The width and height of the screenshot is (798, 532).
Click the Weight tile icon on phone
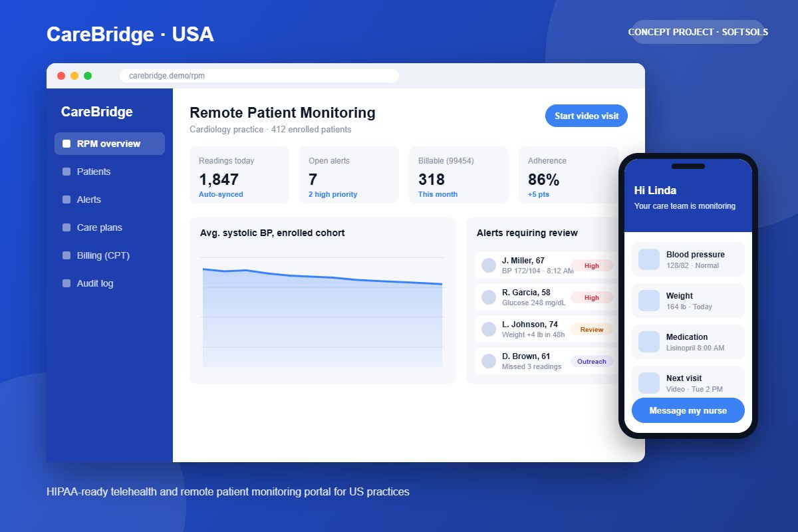point(649,301)
